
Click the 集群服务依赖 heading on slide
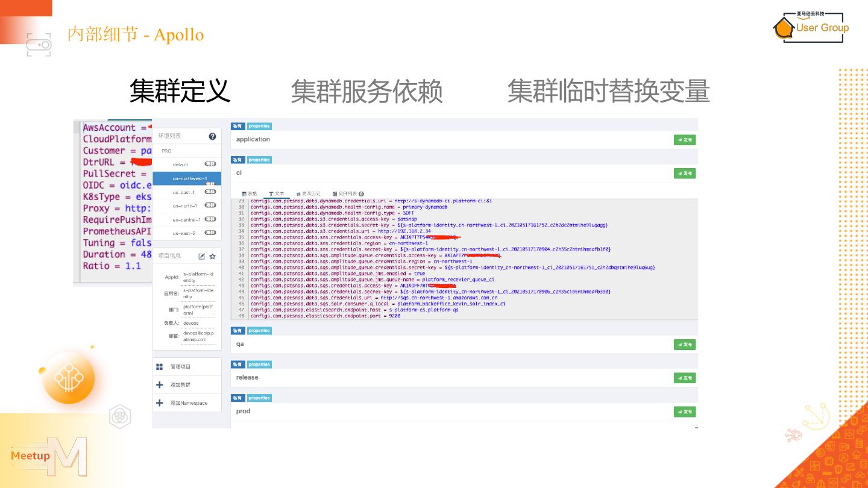367,90
